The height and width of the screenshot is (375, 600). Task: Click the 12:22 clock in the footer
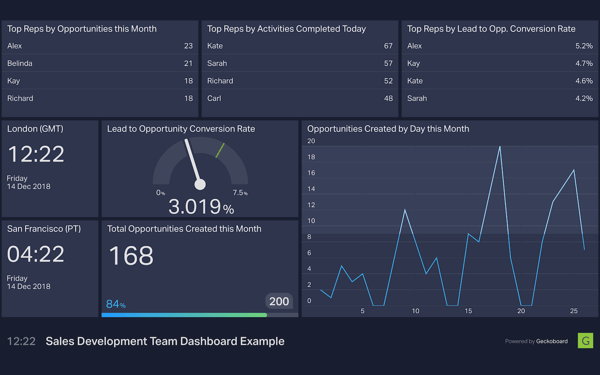pos(21,341)
